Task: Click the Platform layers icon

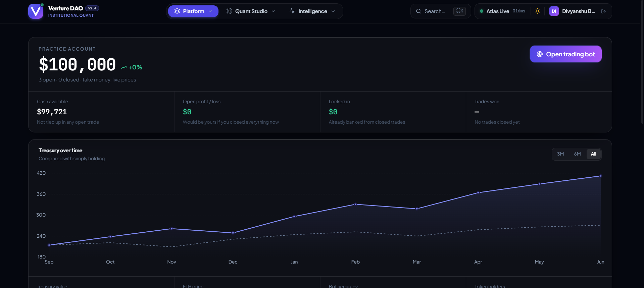Action: pos(177,11)
